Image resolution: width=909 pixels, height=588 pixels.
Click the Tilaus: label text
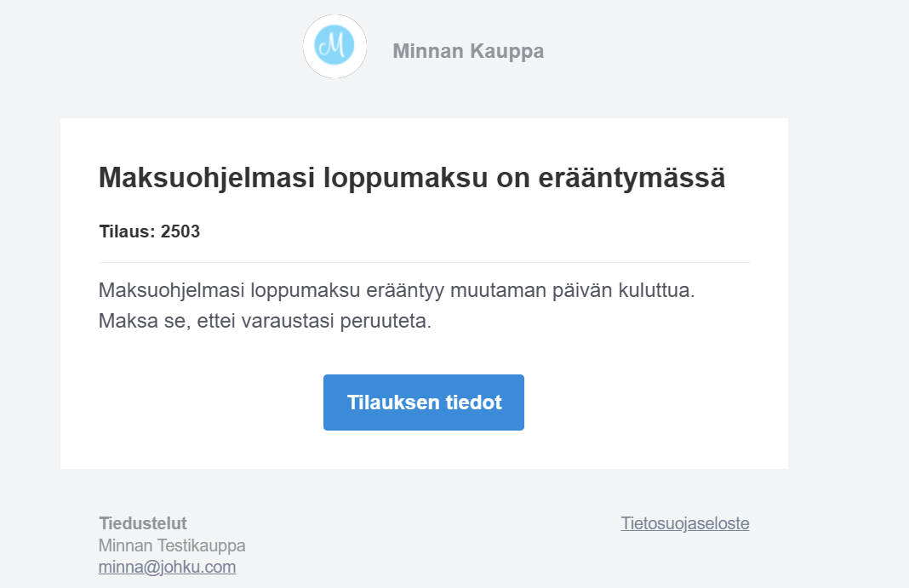pos(127,231)
